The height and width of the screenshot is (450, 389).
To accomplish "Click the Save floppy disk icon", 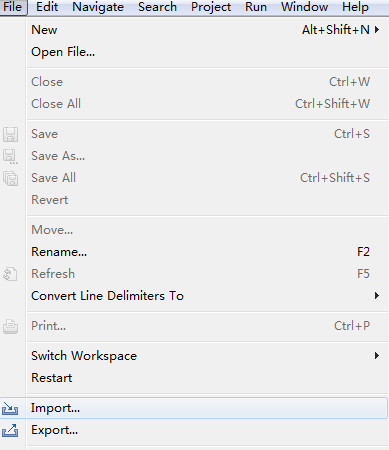I will (x=11, y=134).
